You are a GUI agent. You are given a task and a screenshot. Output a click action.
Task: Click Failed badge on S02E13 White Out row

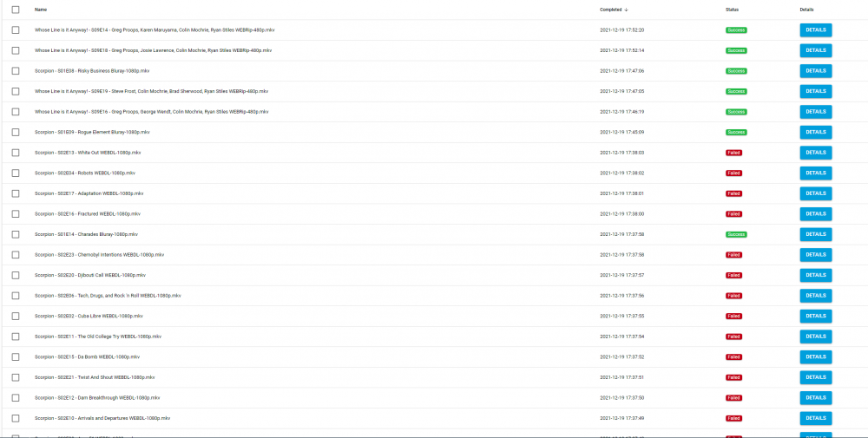tap(733, 153)
